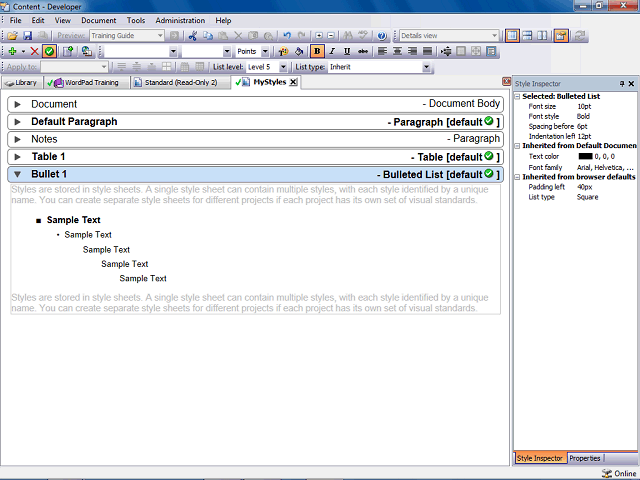Image resolution: width=640 pixels, height=480 pixels.
Task: Click the spell check icon
Action: (363, 36)
